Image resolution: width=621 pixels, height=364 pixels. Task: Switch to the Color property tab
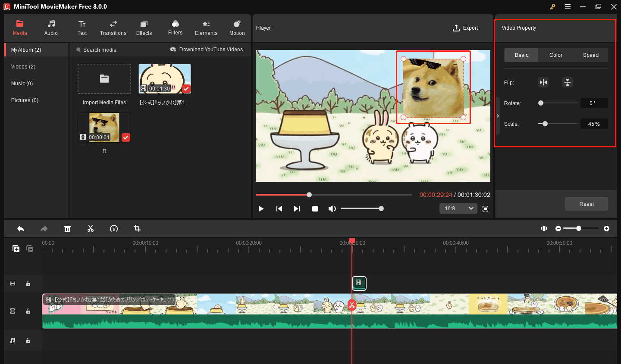[x=556, y=55]
